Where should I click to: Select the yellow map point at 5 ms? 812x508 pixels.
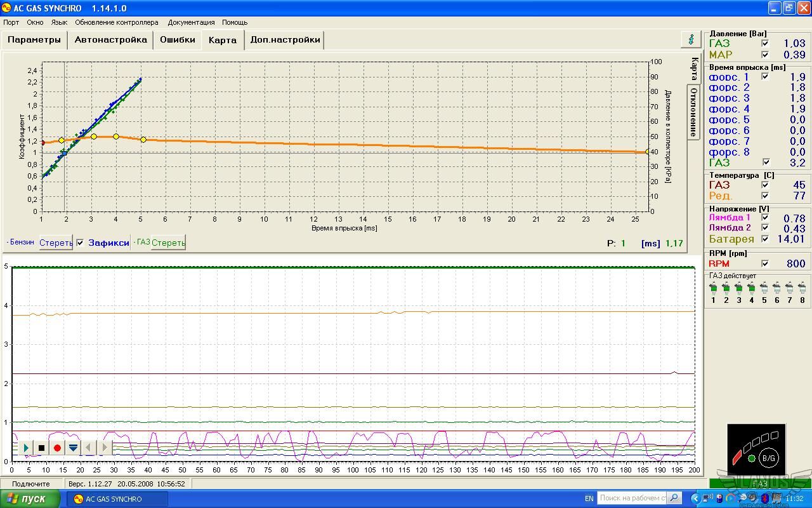pyautogui.click(x=143, y=140)
